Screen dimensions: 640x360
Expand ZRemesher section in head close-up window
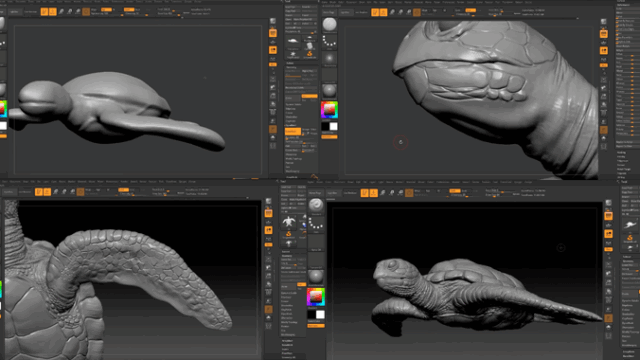[292, 155]
